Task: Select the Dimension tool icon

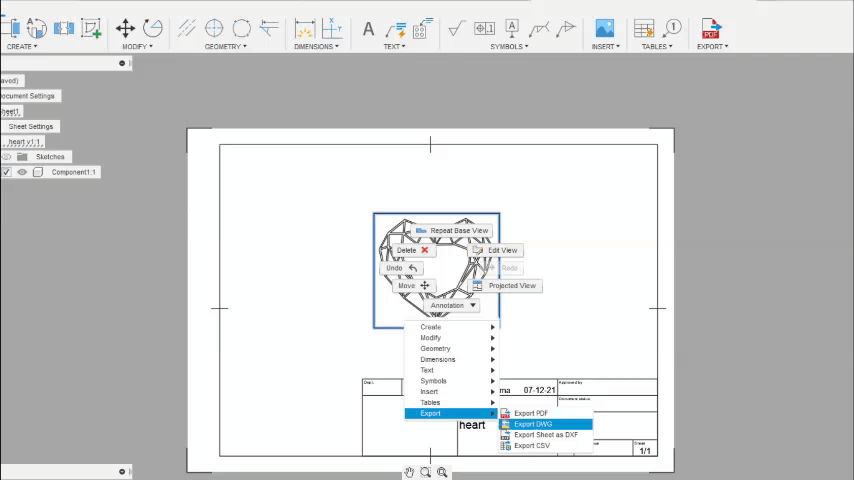Action: [304, 28]
